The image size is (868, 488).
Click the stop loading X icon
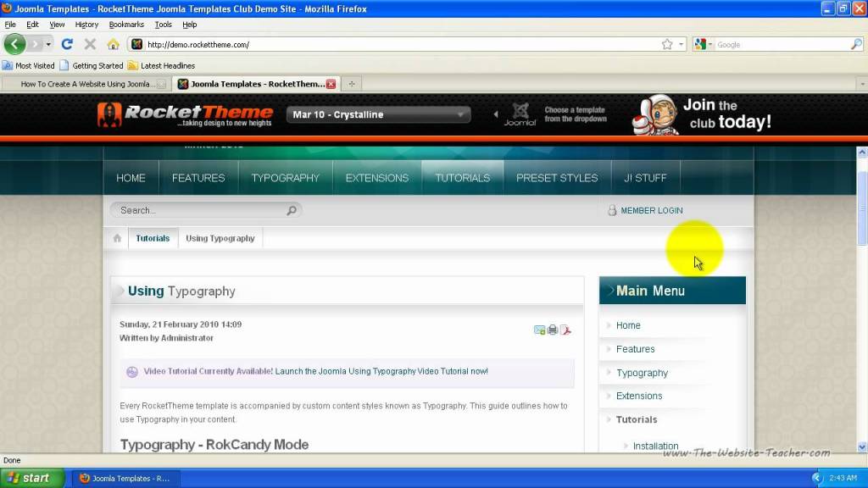pyautogui.click(x=90, y=44)
